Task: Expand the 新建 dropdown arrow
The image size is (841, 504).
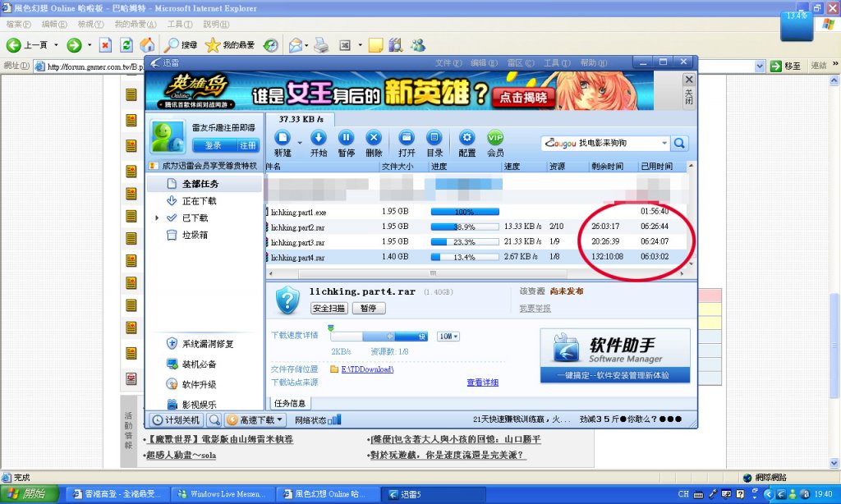Action: (300, 143)
